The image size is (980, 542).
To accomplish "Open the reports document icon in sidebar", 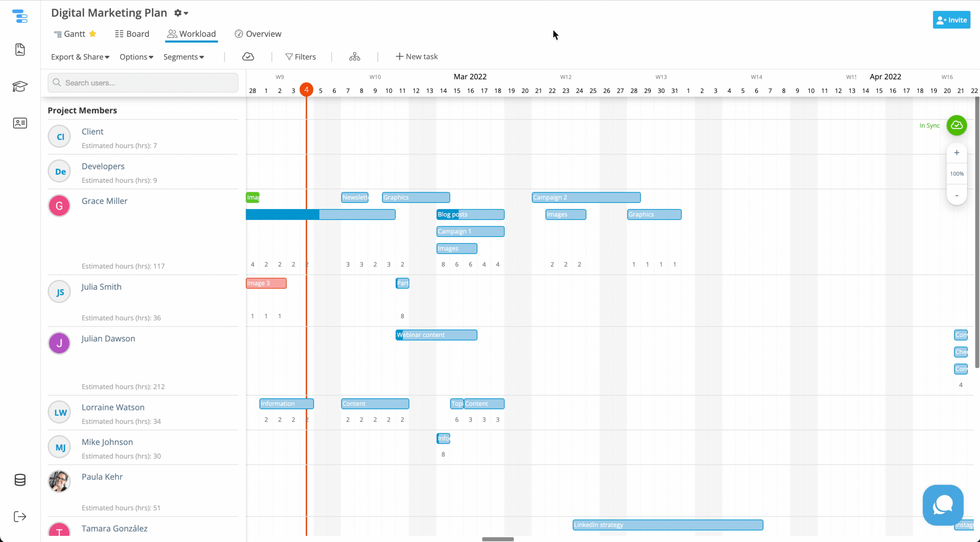I will click(x=20, y=49).
